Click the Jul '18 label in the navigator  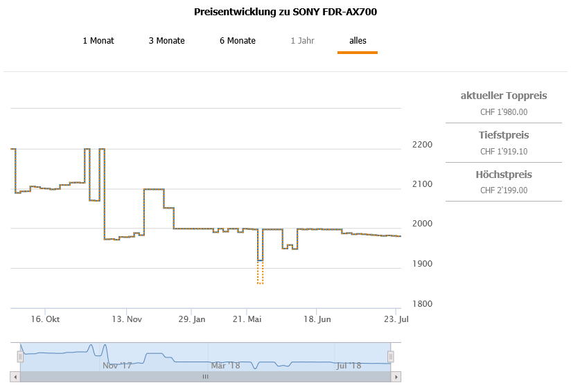click(349, 366)
